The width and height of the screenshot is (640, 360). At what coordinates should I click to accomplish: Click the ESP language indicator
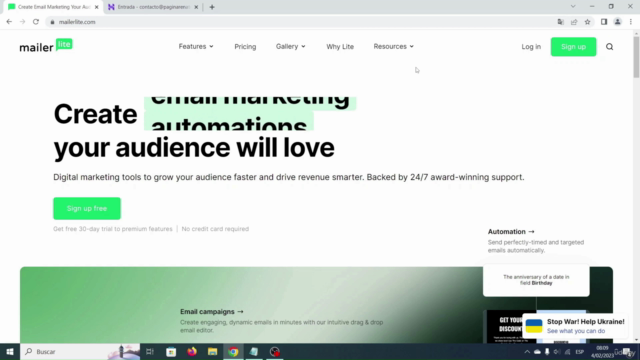(580, 352)
